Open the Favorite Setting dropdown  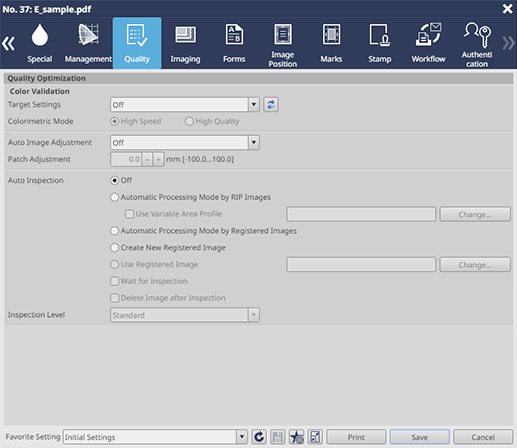(242, 437)
